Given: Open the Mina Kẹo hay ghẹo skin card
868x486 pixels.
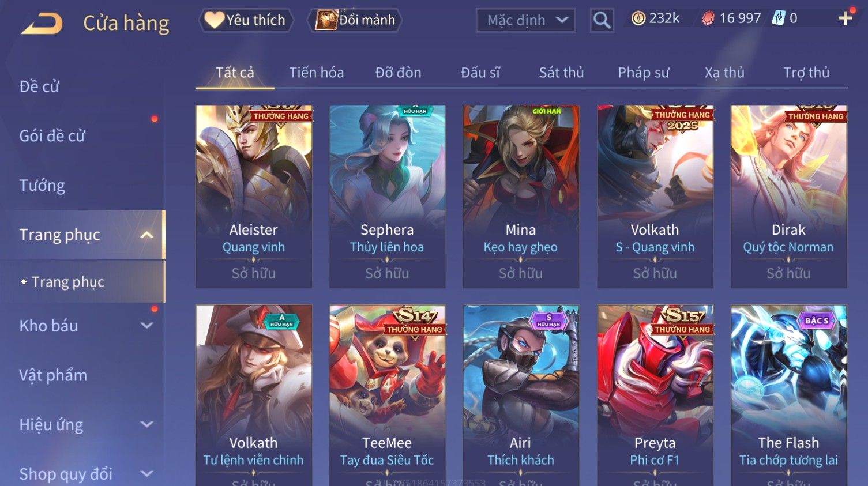Looking at the screenshot, I should (x=521, y=196).
